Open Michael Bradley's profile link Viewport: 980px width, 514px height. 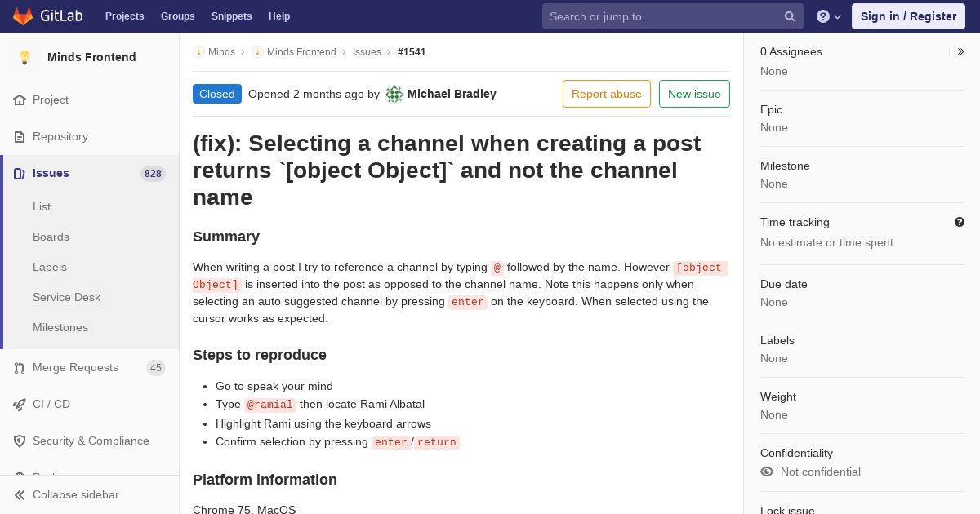[452, 94]
